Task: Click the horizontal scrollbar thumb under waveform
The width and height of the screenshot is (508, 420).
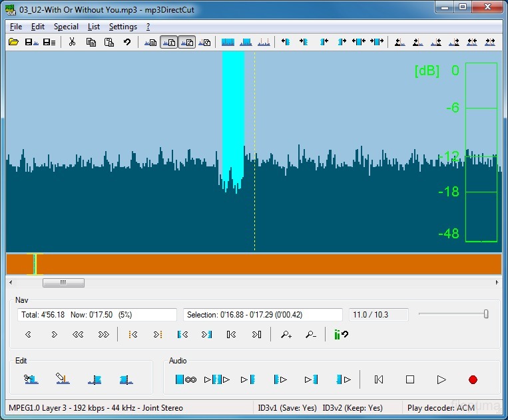Action: tap(63, 282)
